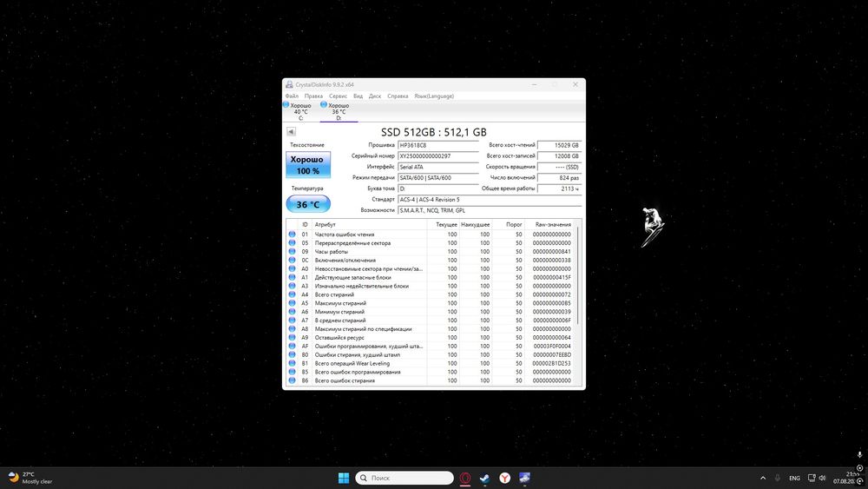Open the Язык(Language) menu

[x=434, y=96]
